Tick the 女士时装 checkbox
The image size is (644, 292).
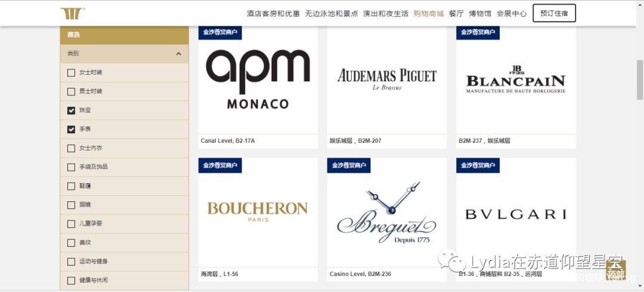pos(72,72)
